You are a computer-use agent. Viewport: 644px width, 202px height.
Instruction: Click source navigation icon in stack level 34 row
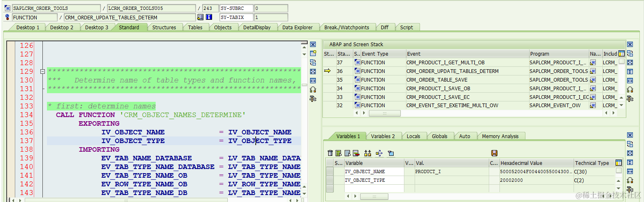pyautogui.click(x=593, y=88)
